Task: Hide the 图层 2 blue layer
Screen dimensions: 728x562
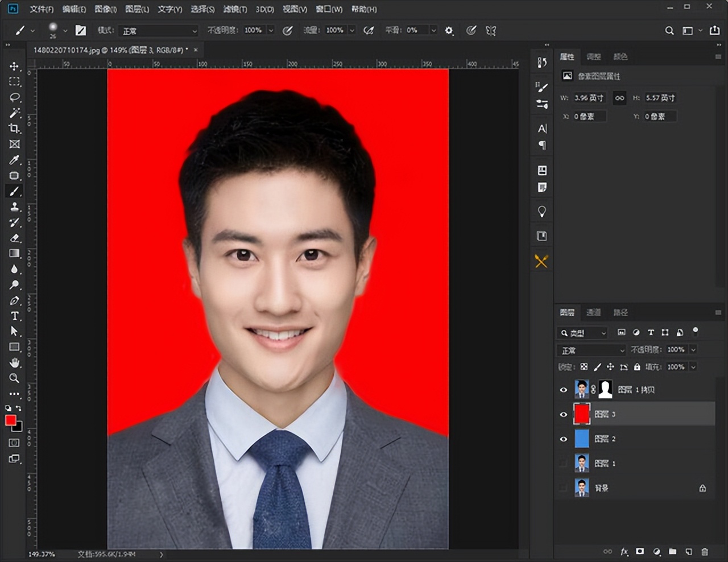Action: (564, 439)
